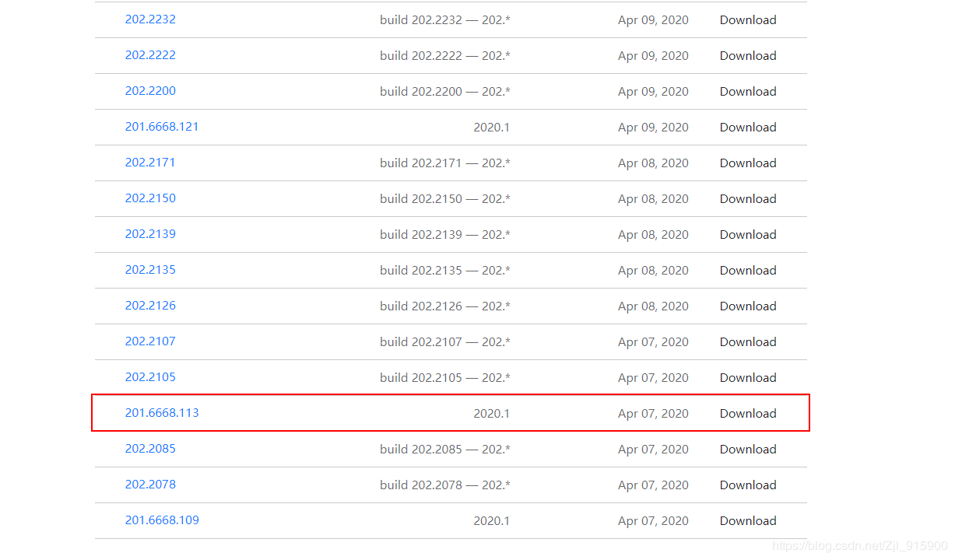Click Download for 201.6668.121
Screen dimensions: 955x560
[x=747, y=128]
